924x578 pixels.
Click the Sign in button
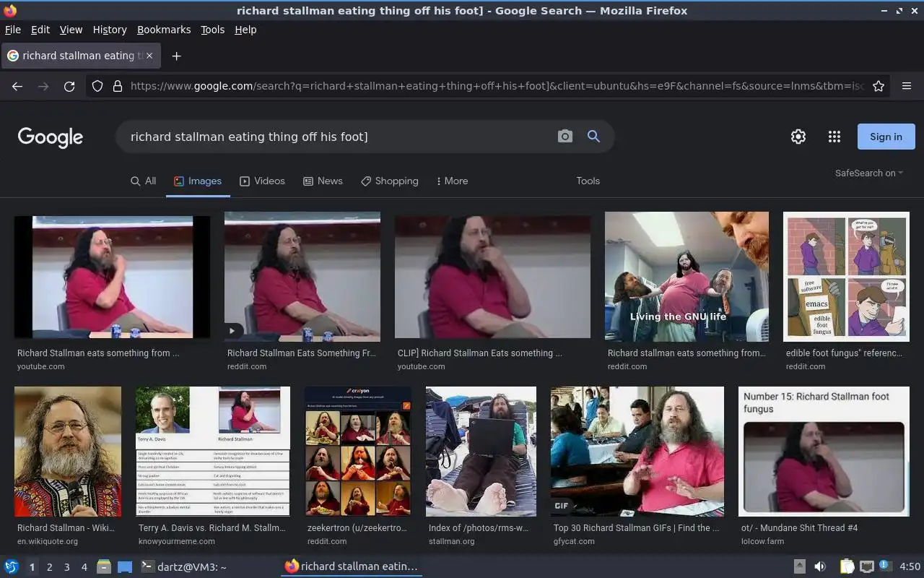click(886, 137)
